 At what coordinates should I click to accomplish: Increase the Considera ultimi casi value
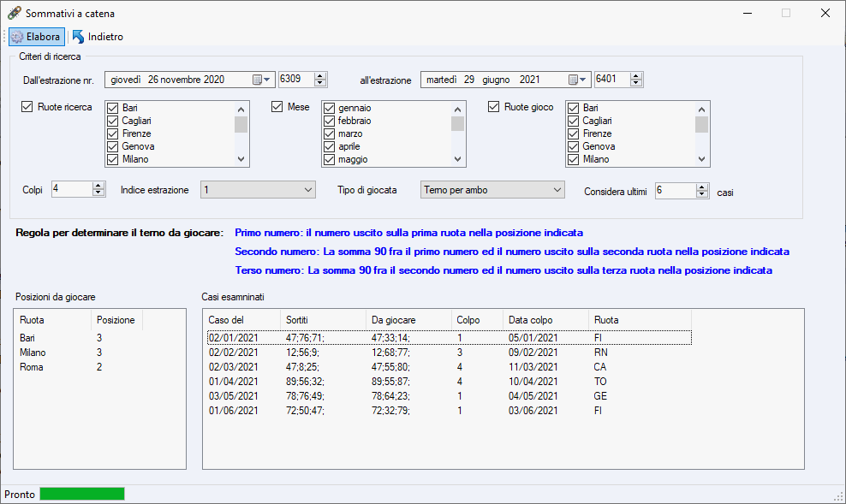702,187
